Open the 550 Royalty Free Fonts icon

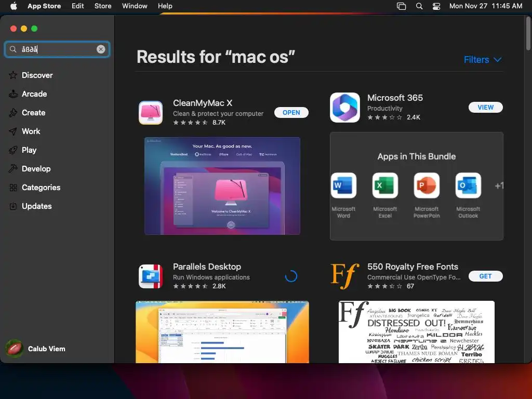tap(345, 276)
